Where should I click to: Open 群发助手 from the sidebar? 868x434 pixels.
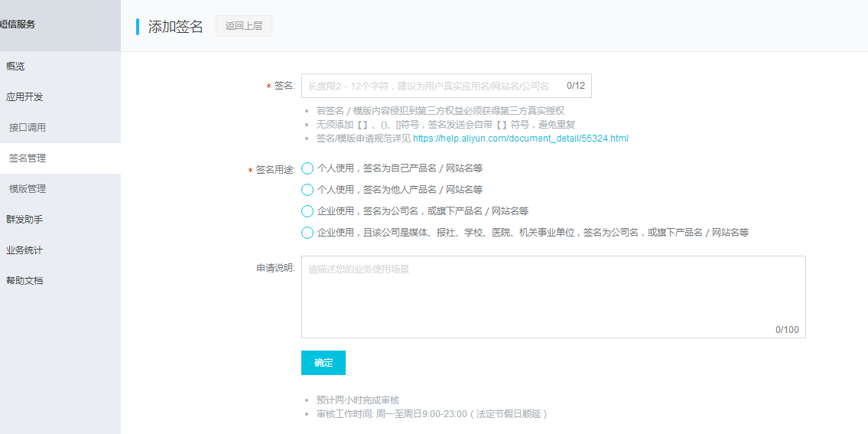24,220
